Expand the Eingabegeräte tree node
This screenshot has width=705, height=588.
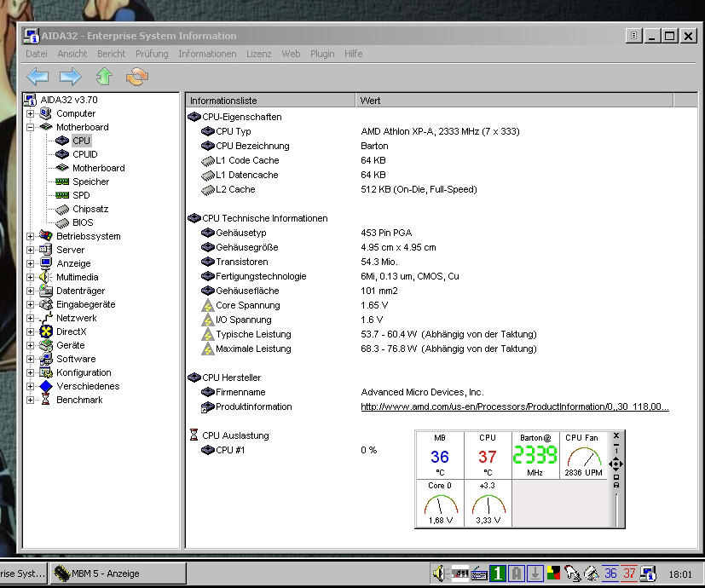click(x=30, y=304)
